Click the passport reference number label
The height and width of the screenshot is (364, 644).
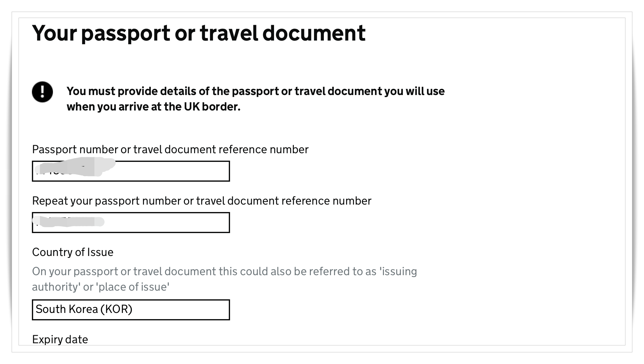pyautogui.click(x=171, y=149)
